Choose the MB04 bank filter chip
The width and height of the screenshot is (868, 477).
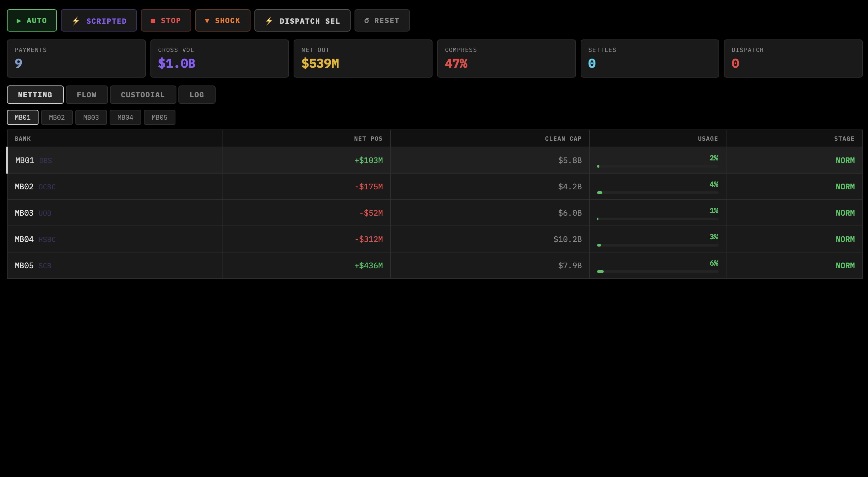[125, 117]
